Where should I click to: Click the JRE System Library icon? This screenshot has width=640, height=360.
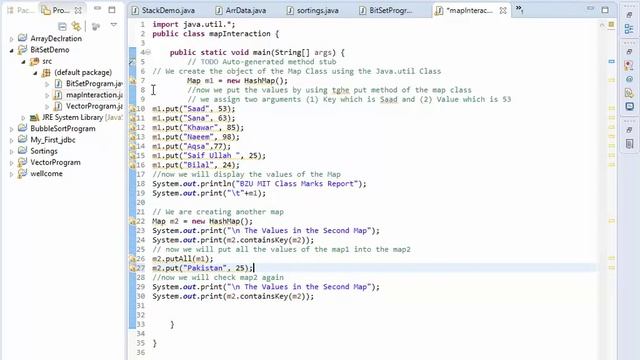(x=35, y=118)
